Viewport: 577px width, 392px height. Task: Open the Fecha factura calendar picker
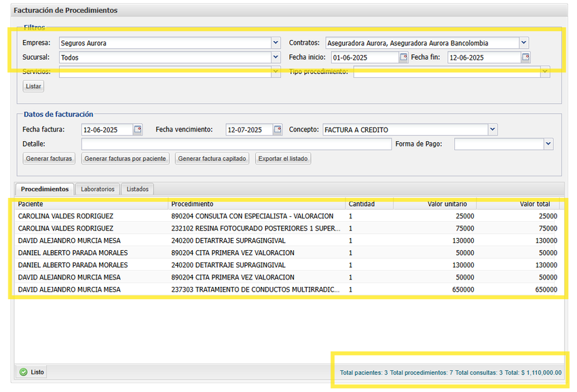138,130
